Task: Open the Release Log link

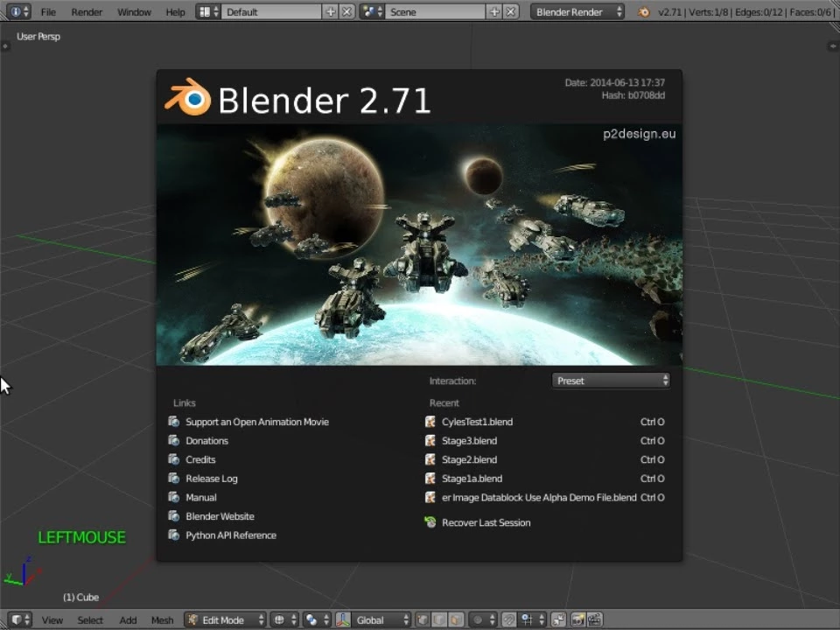Action: (202, 478)
